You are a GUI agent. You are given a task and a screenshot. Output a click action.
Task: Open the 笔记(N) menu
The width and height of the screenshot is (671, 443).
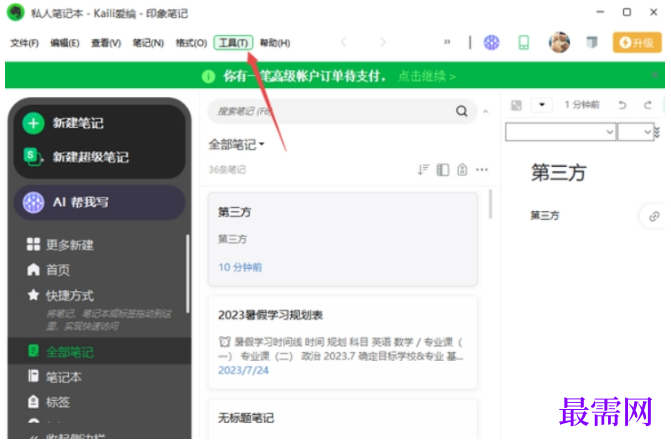tap(148, 43)
